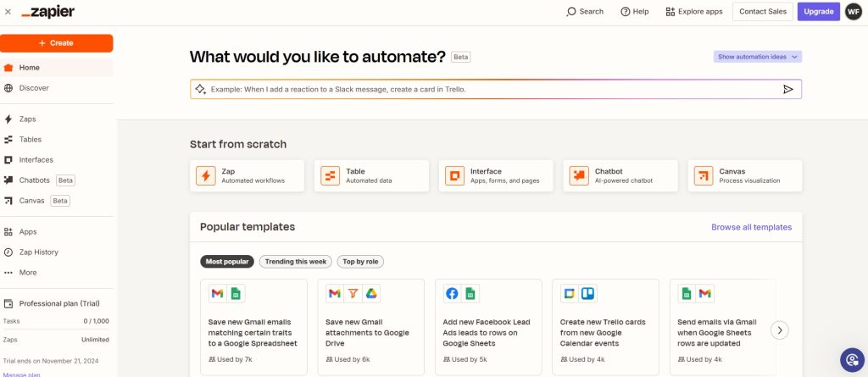Click the Zap lightning icon under Start from scratch

pyautogui.click(x=205, y=175)
